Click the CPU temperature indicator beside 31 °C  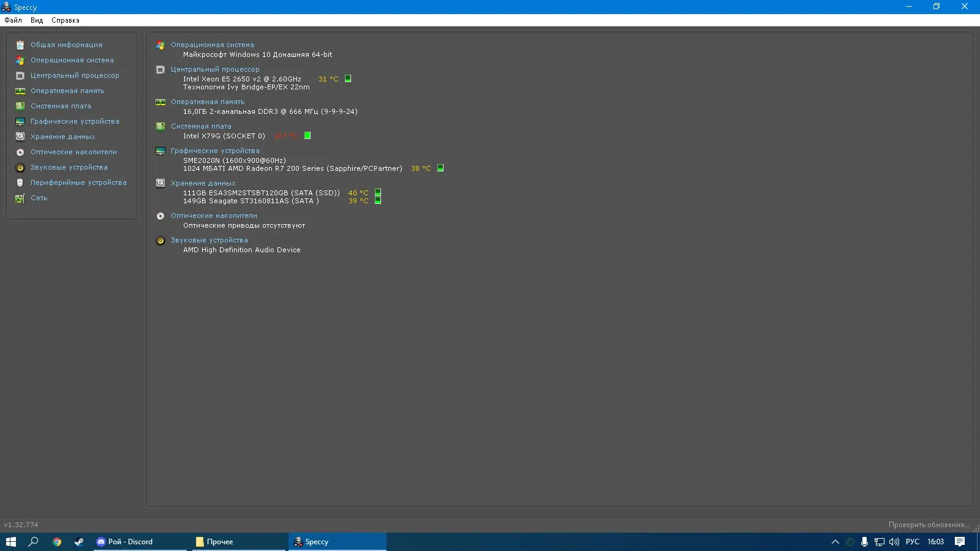(348, 78)
